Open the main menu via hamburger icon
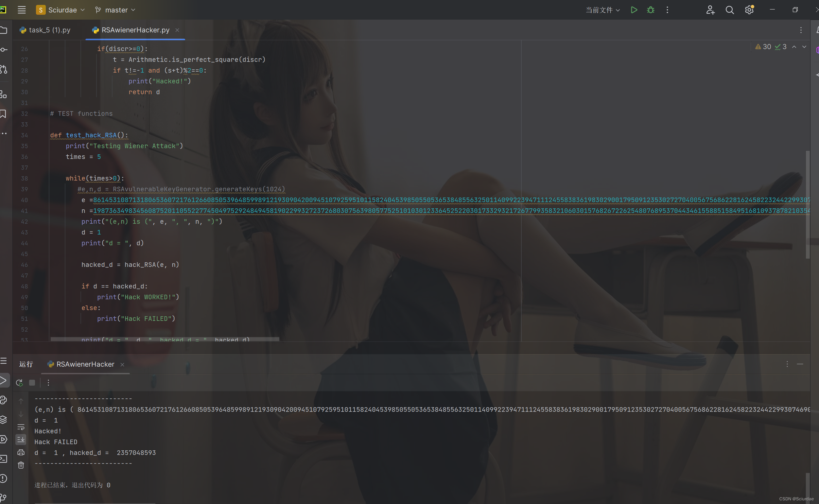This screenshot has width=819, height=504. [21, 10]
